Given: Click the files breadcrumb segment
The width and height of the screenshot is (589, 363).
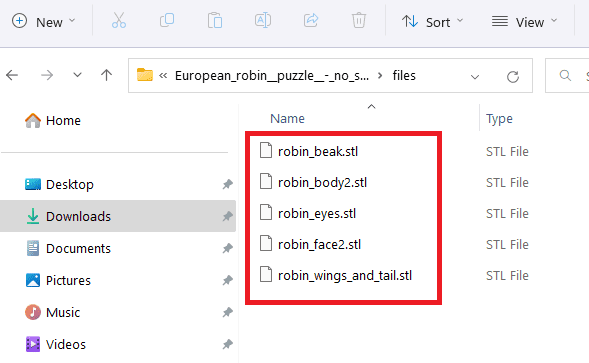Looking at the screenshot, I should click(x=404, y=76).
